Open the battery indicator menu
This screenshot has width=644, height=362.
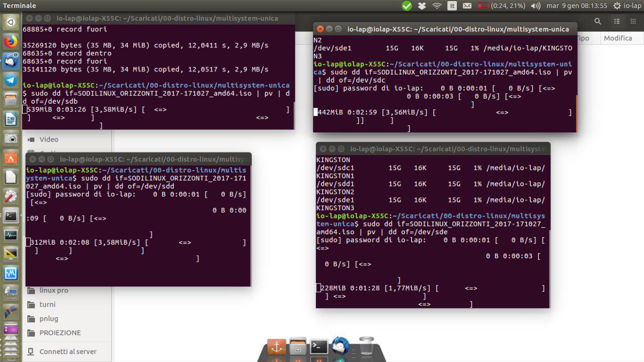501,6
